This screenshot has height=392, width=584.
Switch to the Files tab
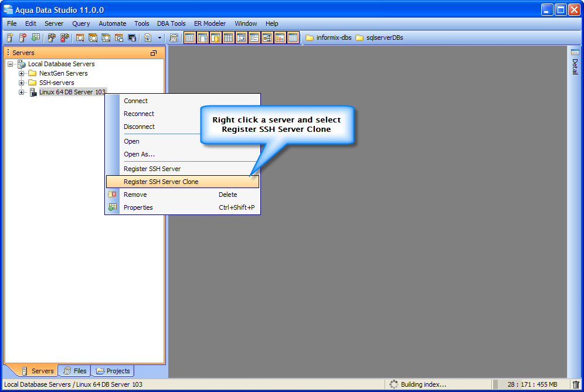75,371
